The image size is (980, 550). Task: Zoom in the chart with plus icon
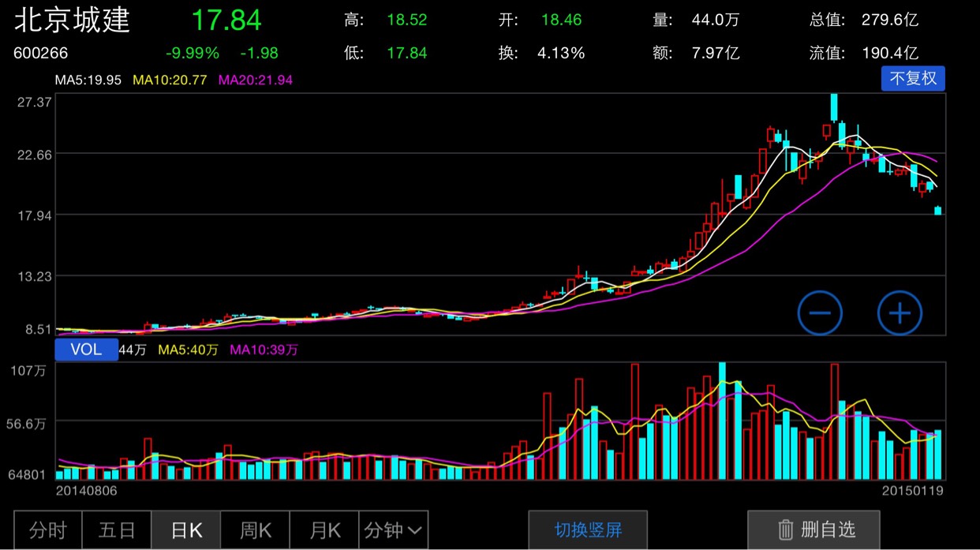(x=900, y=312)
